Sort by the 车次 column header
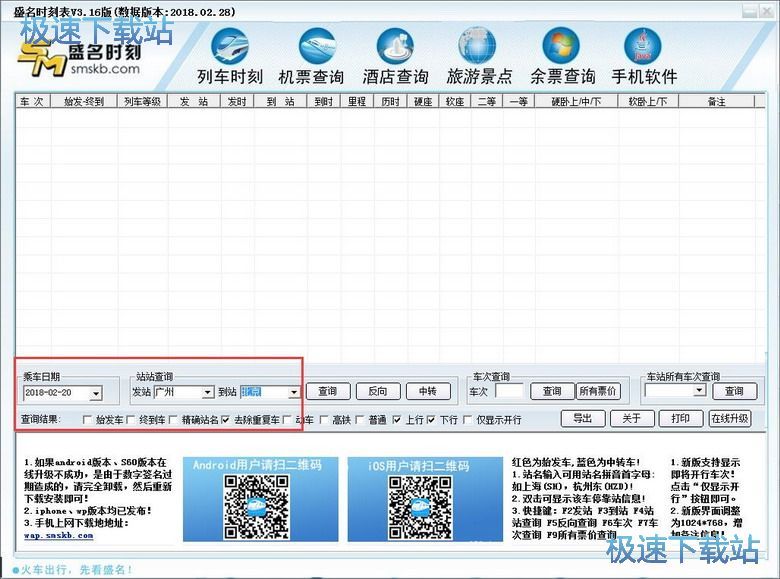780x579 pixels. tap(32, 101)
